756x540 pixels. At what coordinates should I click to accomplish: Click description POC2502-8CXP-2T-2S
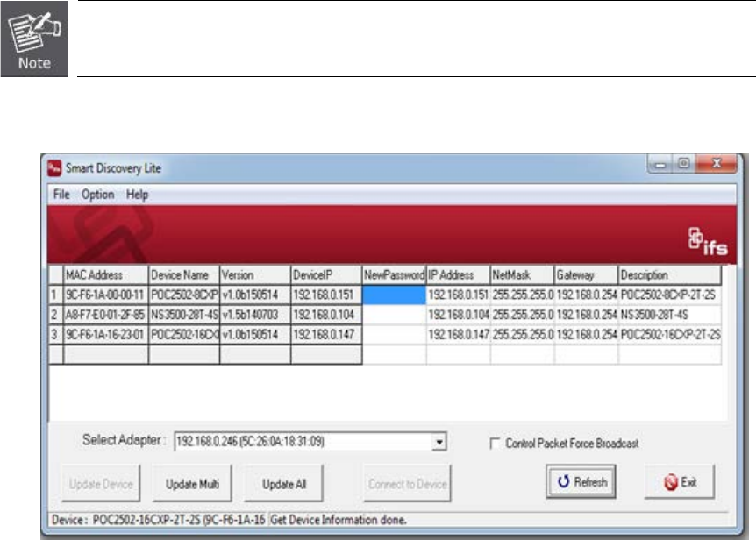click(x=670, y=295)
